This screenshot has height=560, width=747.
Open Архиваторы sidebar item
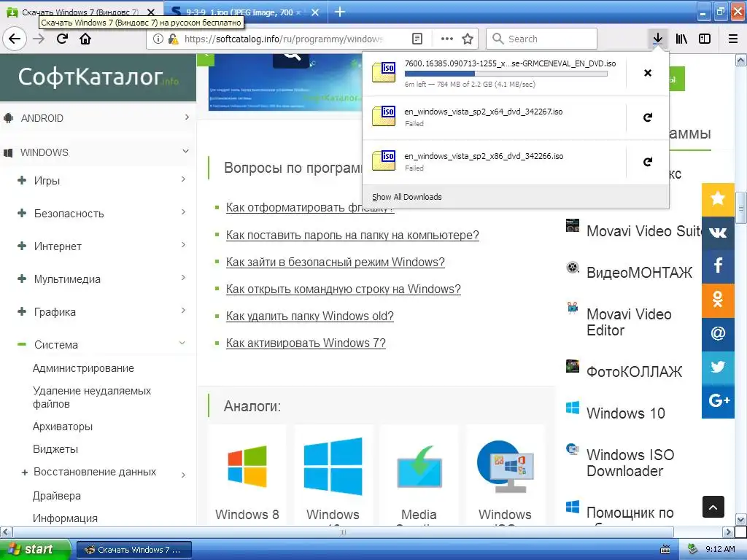[x=63, y=427]
